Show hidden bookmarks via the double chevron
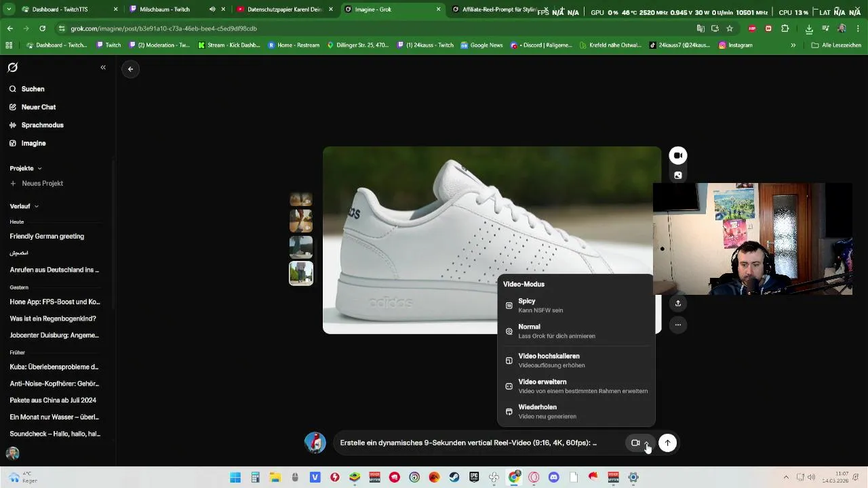This screenshot has height=488, width=868. point(793,45)
